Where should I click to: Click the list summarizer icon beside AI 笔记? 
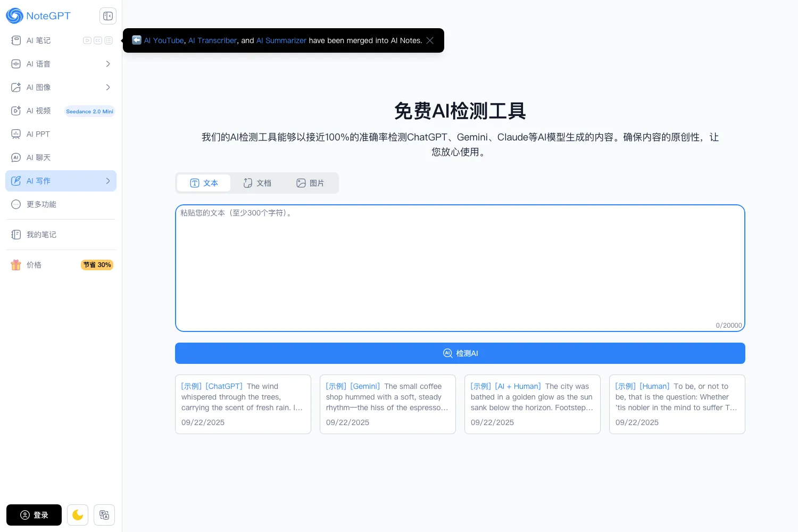coord(109,40)
